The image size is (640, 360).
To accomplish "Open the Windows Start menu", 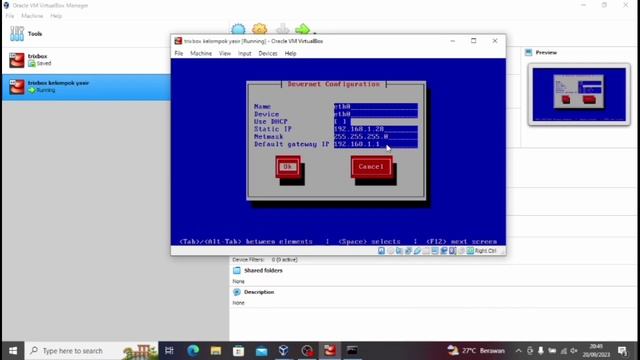I will [13, 351].
